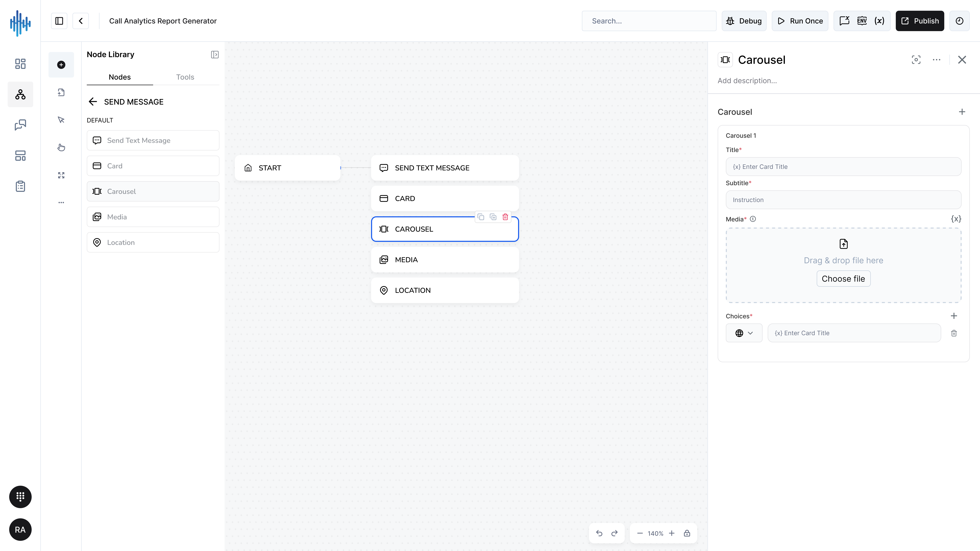
Task: Select the LOCATION node on canvas
Action: (445, 290)
